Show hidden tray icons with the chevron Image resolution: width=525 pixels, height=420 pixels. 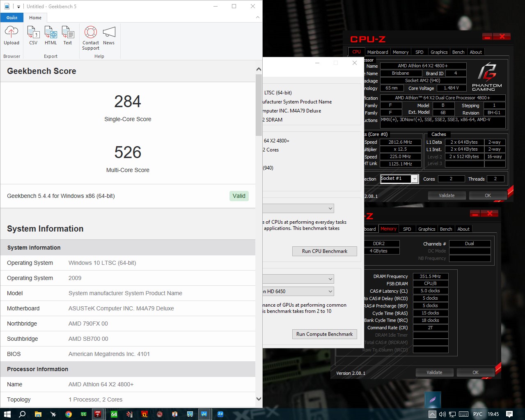432,414
